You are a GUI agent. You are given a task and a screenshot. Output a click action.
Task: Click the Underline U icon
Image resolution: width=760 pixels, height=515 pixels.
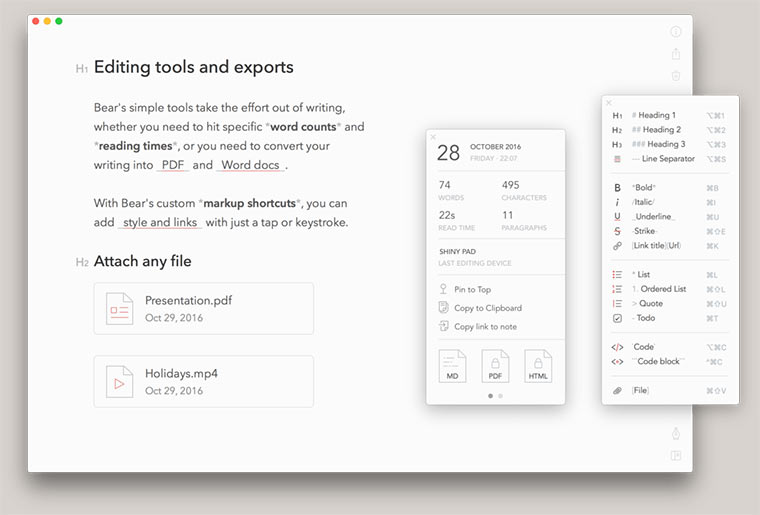pyautogui.click(x=617, y=217)
